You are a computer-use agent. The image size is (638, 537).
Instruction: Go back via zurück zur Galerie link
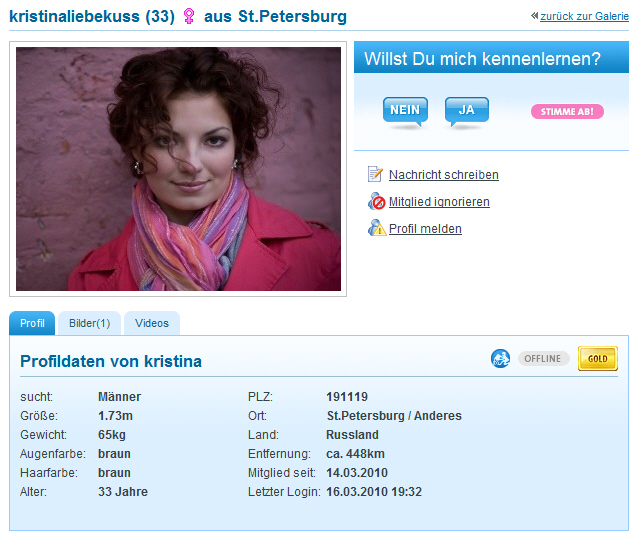[x=584, y=16]
